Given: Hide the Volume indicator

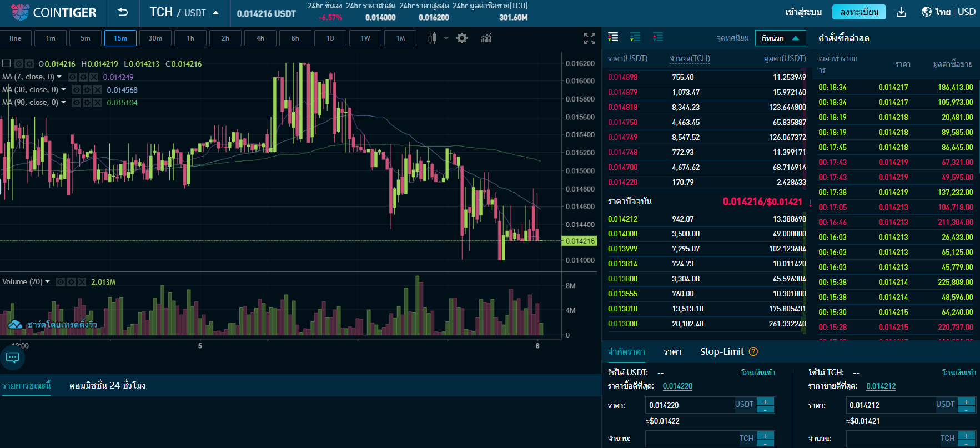Looking at the screenshot, I should 60,282.
